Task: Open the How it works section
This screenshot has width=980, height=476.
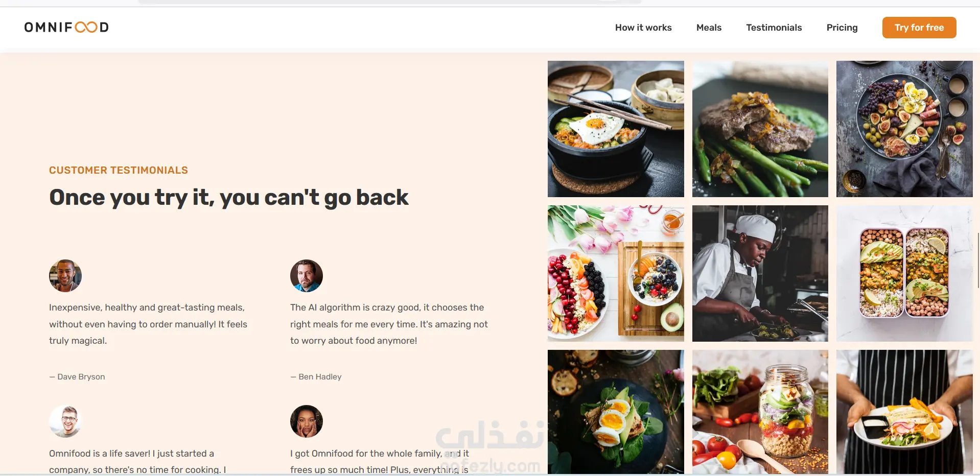Action: tap(643, 28)
